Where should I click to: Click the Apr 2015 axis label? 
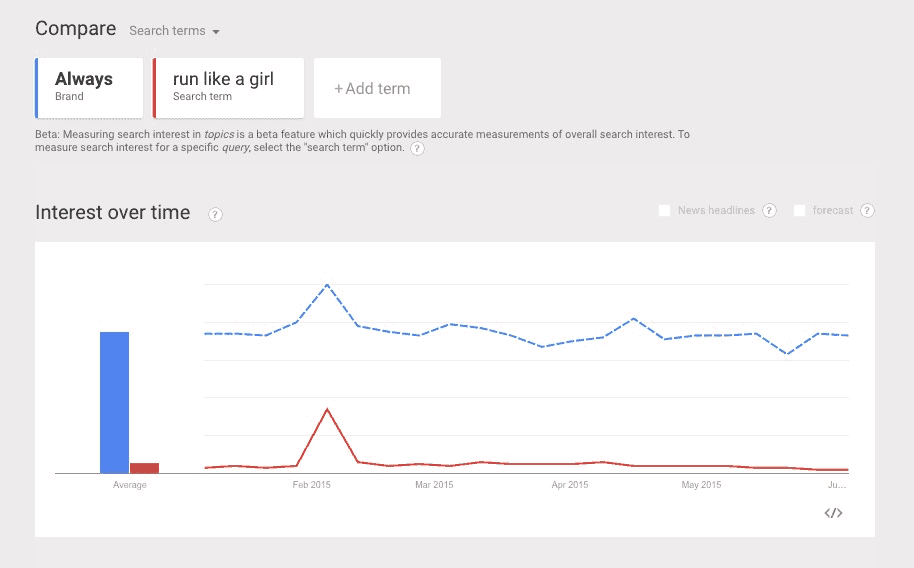[570, 485]
